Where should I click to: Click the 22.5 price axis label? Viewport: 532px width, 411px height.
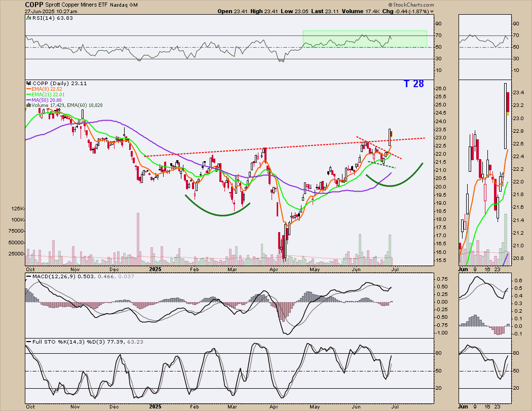(x=441, y=146)
